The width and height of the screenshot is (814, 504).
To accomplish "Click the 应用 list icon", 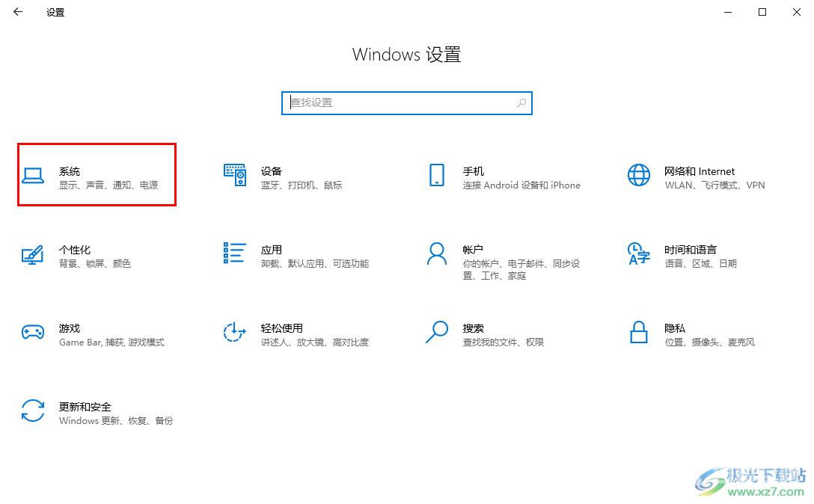I will click(x=235, y=253).
